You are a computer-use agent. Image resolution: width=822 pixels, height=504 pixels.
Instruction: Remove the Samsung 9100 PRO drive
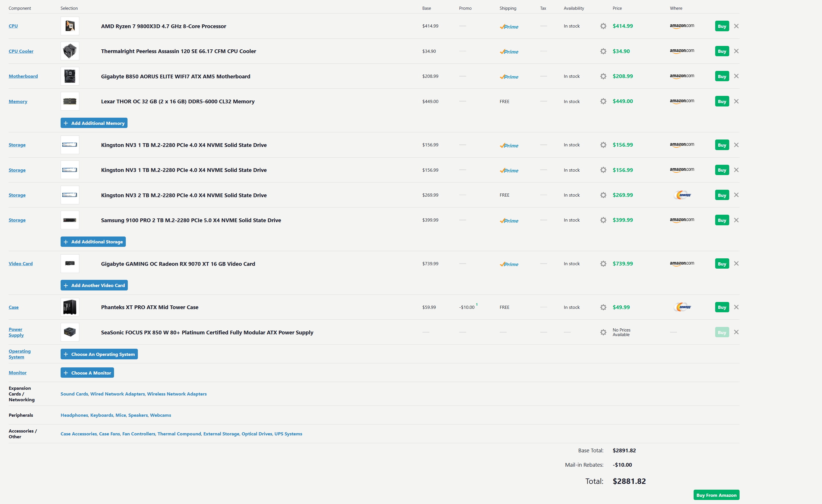tap(736, 220)
